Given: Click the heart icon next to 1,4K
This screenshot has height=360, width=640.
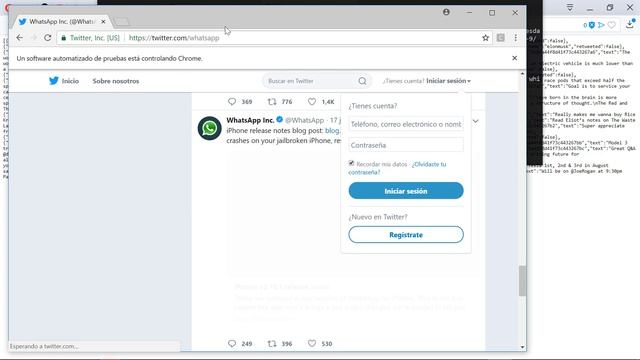Looking at the screenshot, I should [312, 102].
